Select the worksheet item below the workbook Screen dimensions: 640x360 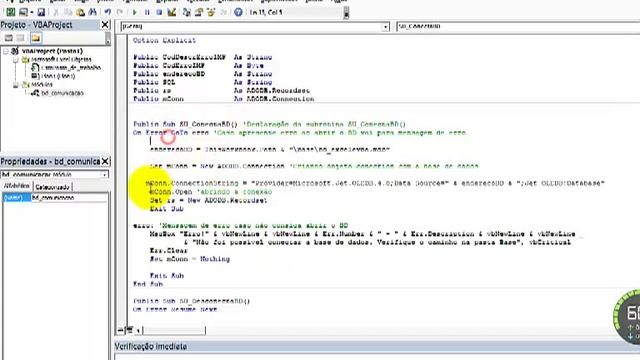pyautogui.click(x=58, y=76)
